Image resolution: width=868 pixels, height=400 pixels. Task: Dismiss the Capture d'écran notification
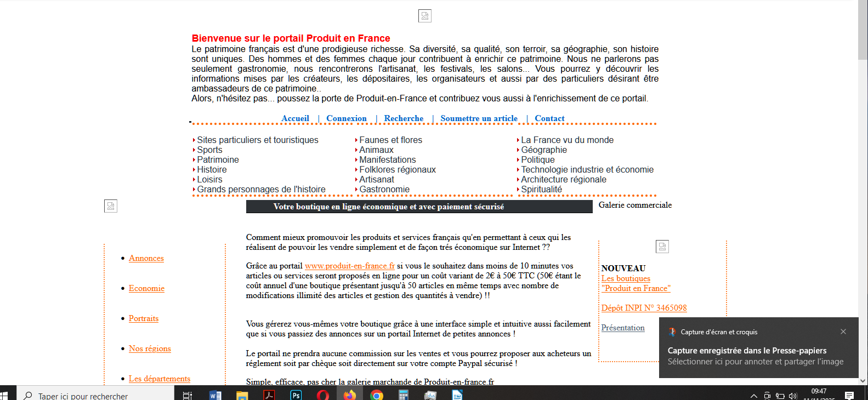(843, 332)
